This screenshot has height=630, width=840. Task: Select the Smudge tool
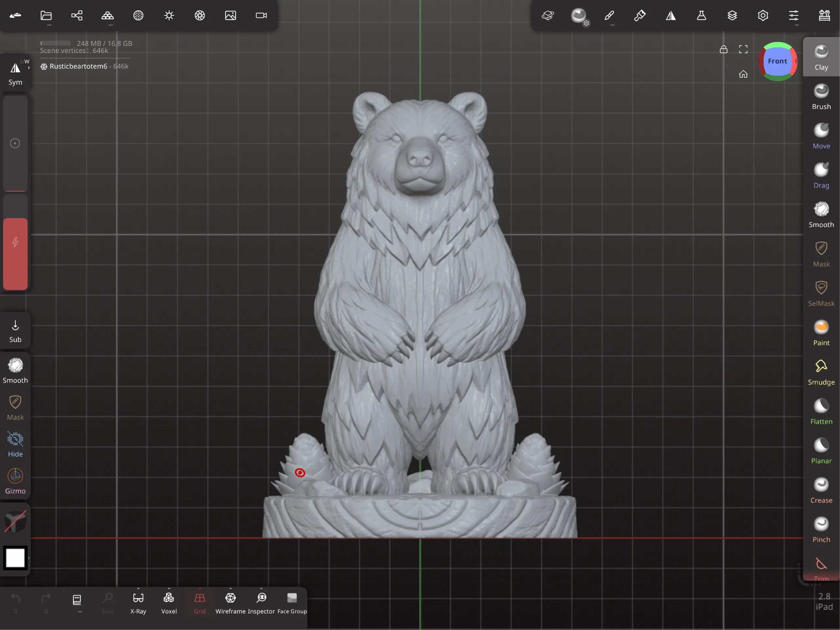click(x=821, y=372)
